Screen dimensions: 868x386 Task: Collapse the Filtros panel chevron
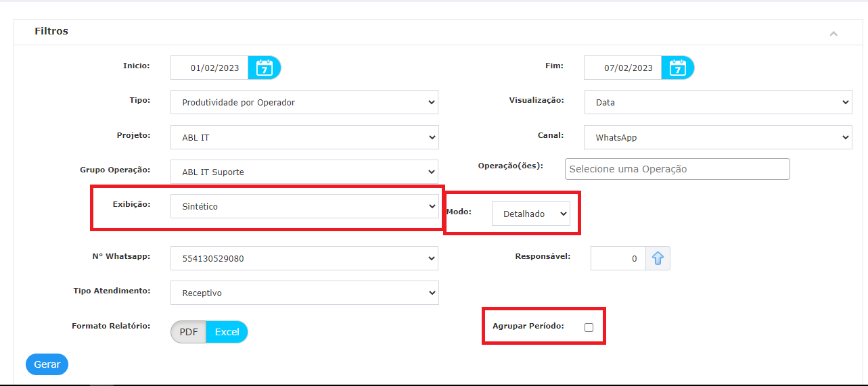[x=833, y=34]
